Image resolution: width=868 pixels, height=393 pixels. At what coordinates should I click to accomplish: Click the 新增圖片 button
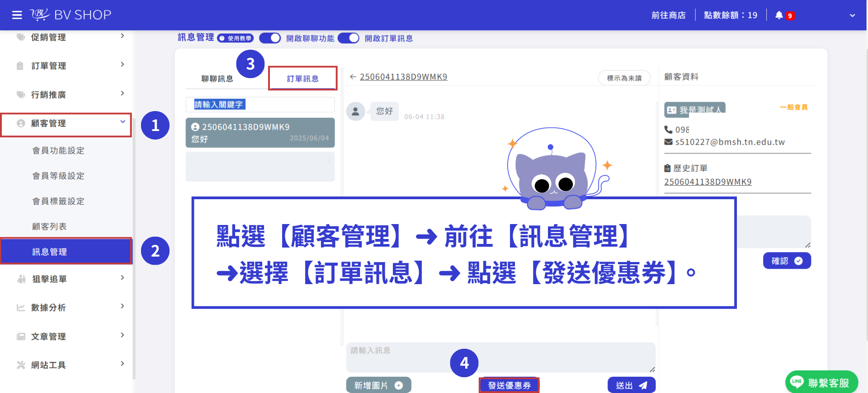click(x=379, y=385)
